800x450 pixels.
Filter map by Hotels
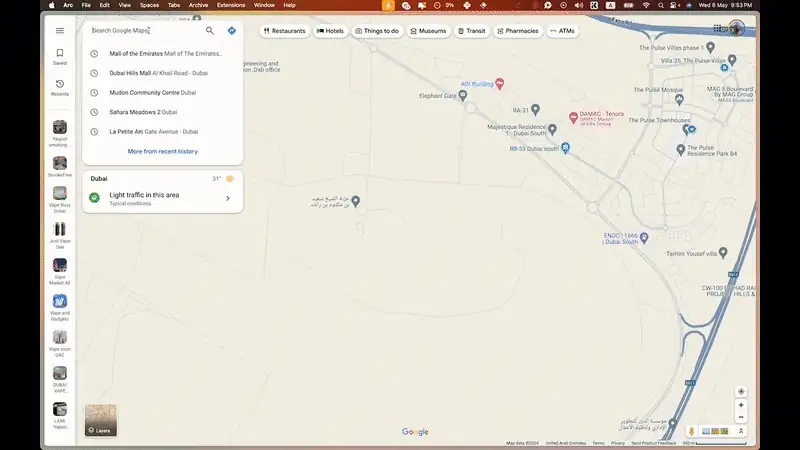click(x=330, y=31)
